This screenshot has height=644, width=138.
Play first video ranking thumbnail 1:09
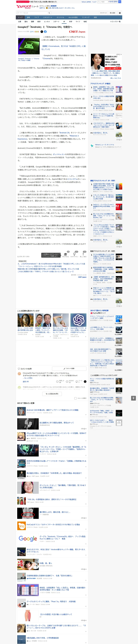coord(119,257)
